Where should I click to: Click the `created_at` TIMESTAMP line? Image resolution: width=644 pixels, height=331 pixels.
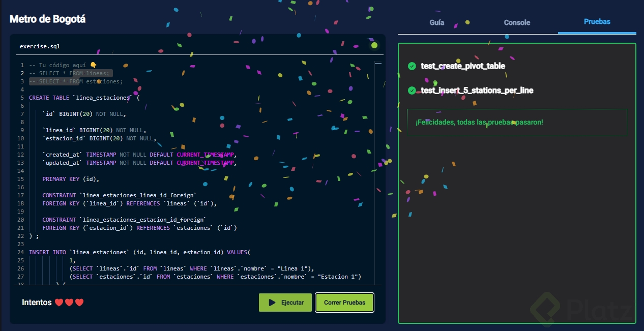140,155
